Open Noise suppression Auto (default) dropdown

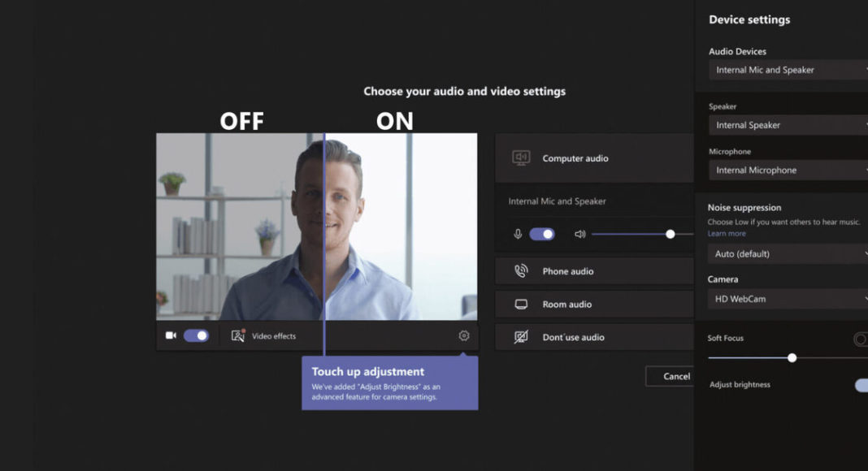[x=788, y=254]
